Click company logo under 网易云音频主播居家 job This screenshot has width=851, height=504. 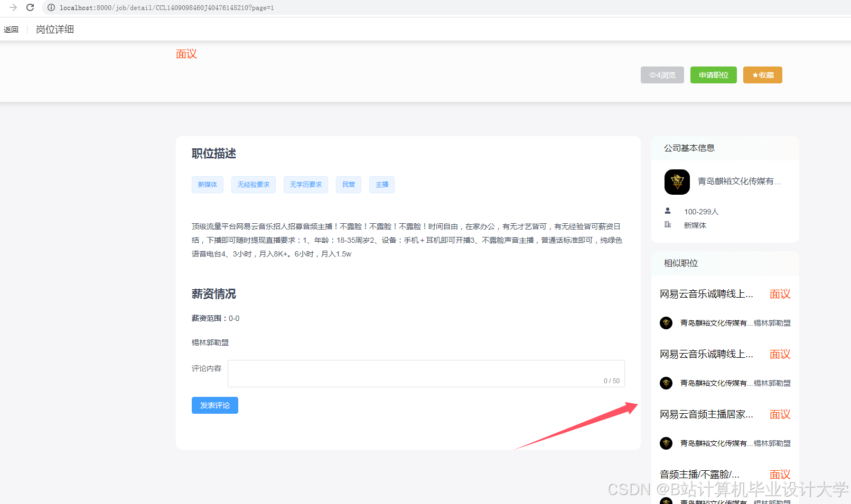[666, 443]
